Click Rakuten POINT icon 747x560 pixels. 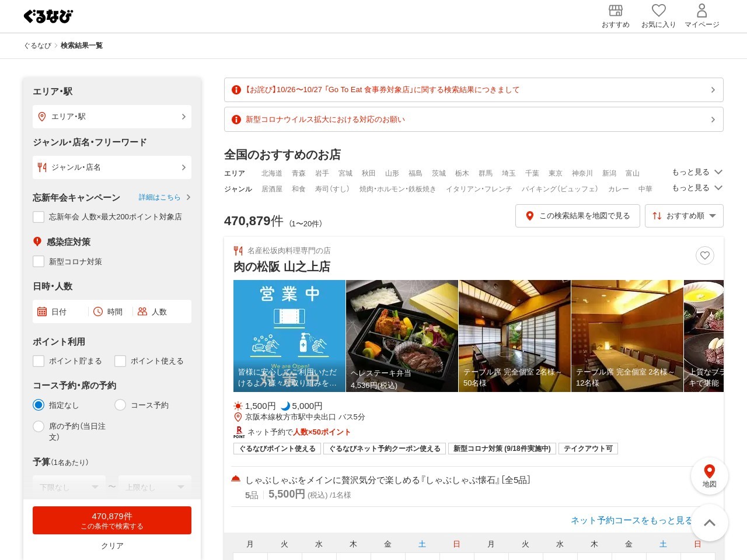(239, 432)
